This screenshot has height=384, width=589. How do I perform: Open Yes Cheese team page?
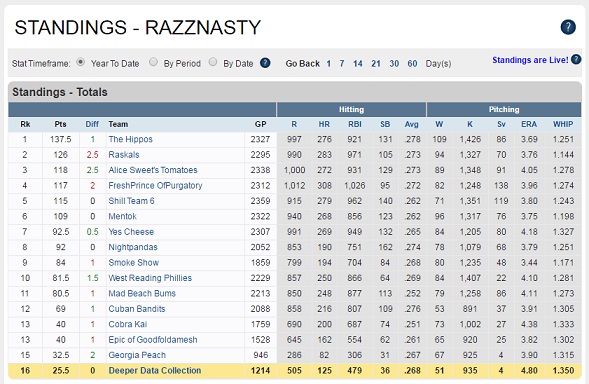[131, 232]
